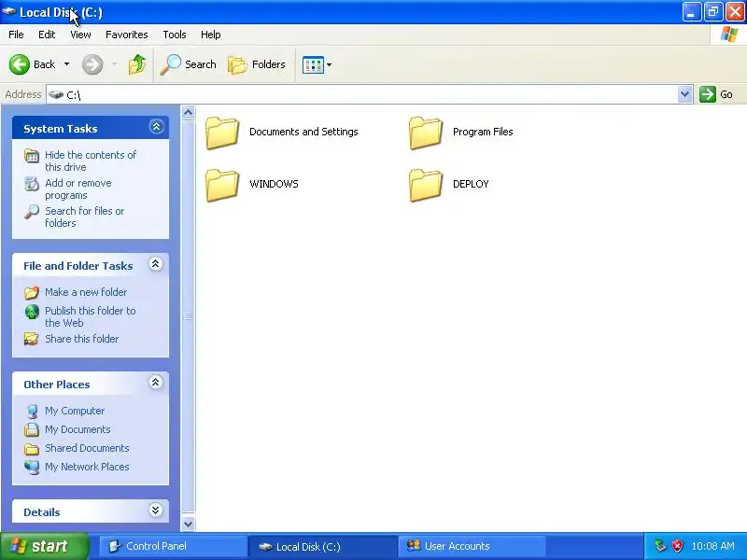Click Make a new folder link
This screenshot has width=747, height=560.
click(86, 292)
